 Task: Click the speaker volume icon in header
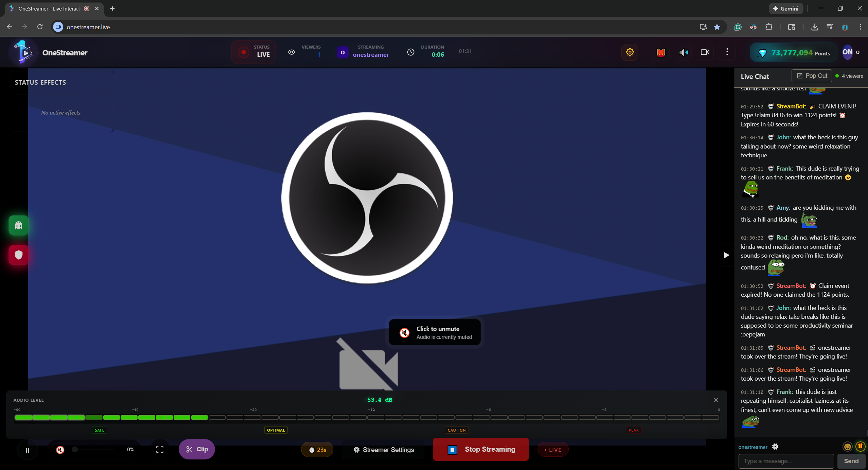click(683, 52)
